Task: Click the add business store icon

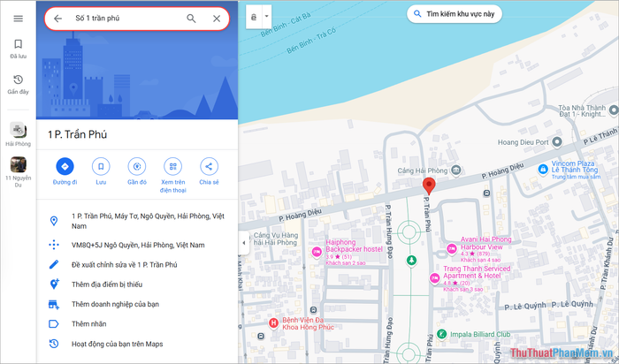Action: [x=54, y=304]
